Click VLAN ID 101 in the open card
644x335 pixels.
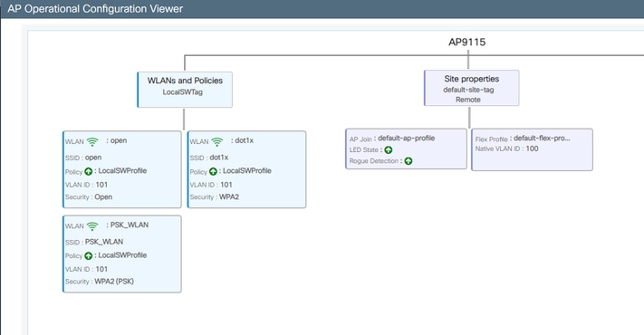point(86,185)
